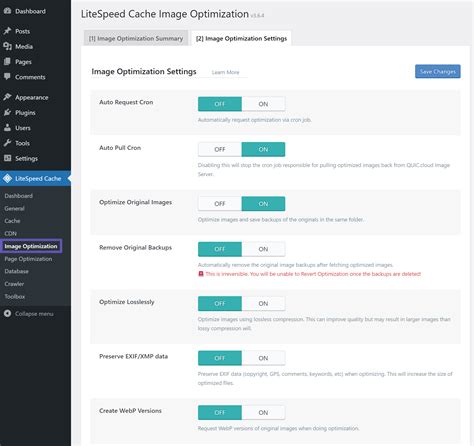Screen dimensions: 474x446
Task: Set Auto Pull Cron to ON
Action: pos(263,149)
